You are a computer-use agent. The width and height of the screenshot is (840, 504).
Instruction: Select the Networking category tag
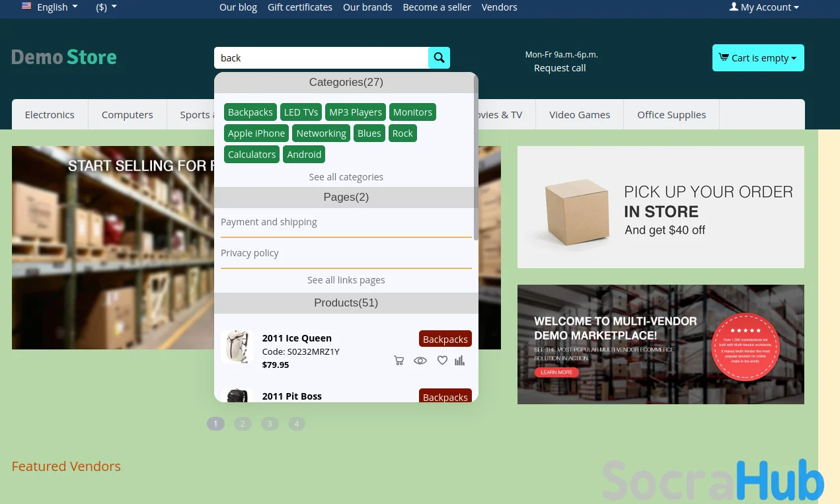pyautogui.click(x=321, y=133)
